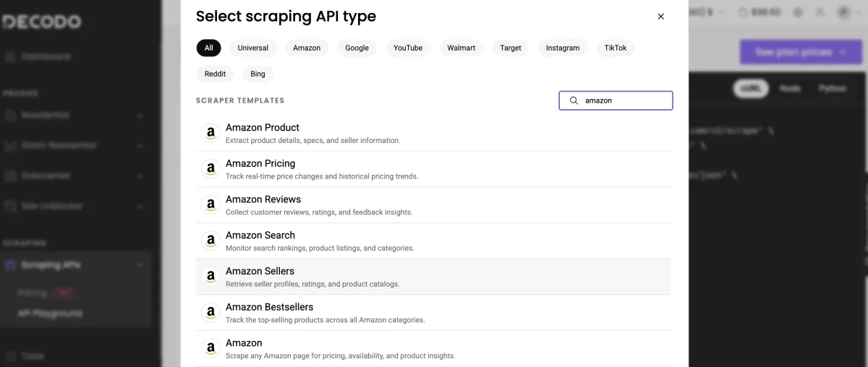Show only Walmart scraper templates
868x367 pixels.
click(x=461, y=48)
